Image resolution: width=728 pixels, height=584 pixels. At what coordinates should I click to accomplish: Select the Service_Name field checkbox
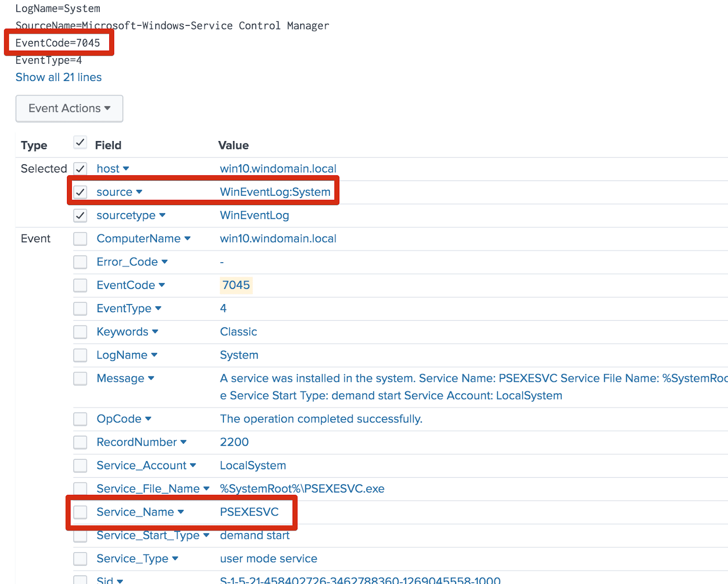[x=81, y=512]
